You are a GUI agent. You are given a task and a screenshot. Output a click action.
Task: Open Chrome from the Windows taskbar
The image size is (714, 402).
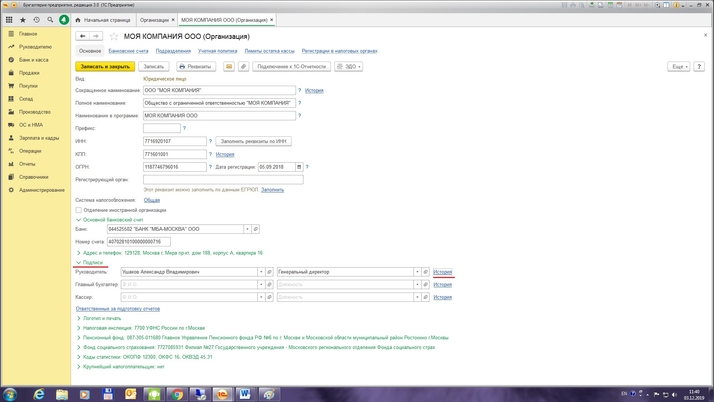177,394
